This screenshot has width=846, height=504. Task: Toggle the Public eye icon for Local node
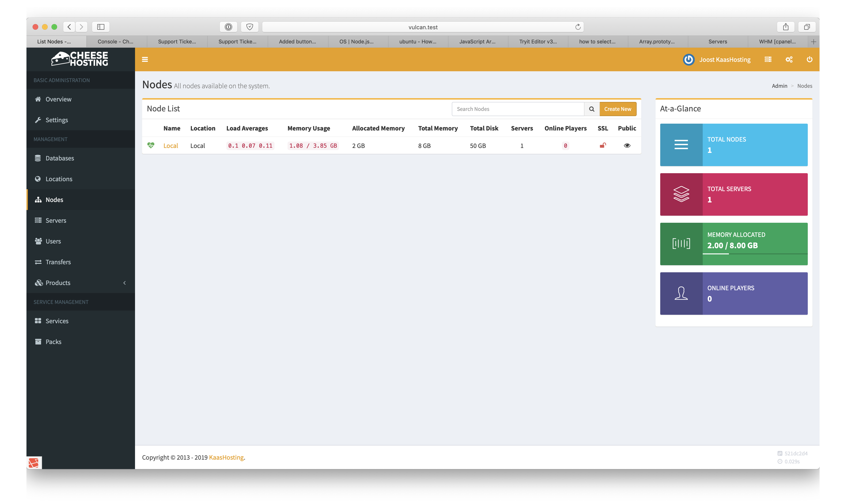coord(627,146)
